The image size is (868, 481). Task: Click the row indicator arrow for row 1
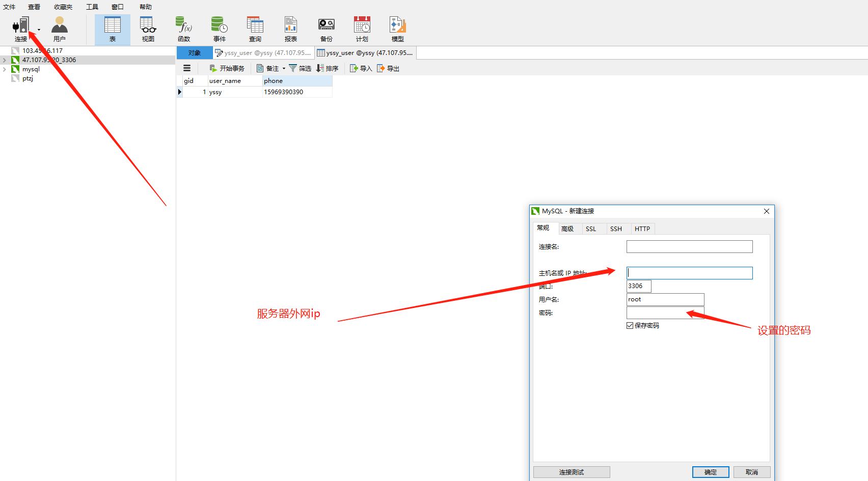[x=179, y=92]
